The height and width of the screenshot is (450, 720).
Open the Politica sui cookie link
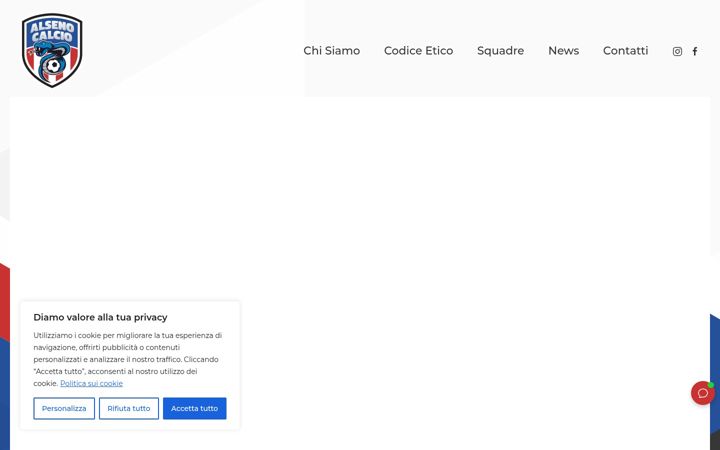tap(91, 383)
